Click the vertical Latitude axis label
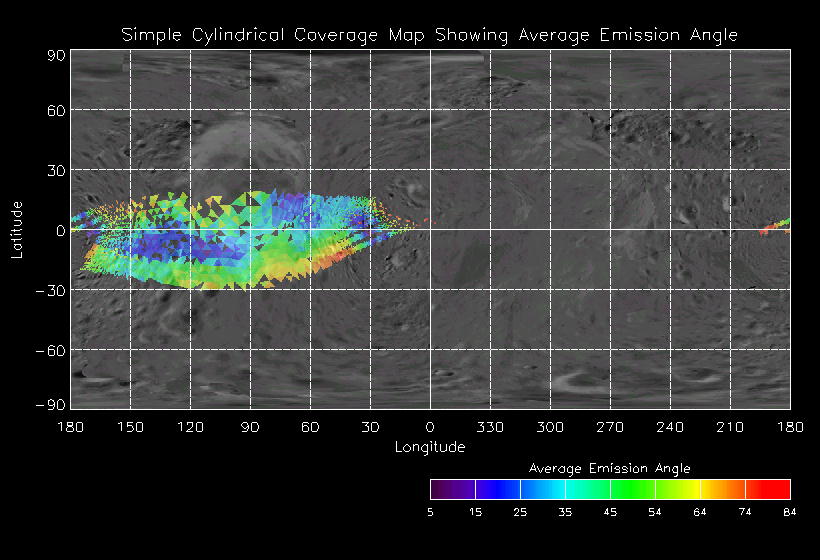Viewport: 820px width, 560px height. [x=17, y=230]
